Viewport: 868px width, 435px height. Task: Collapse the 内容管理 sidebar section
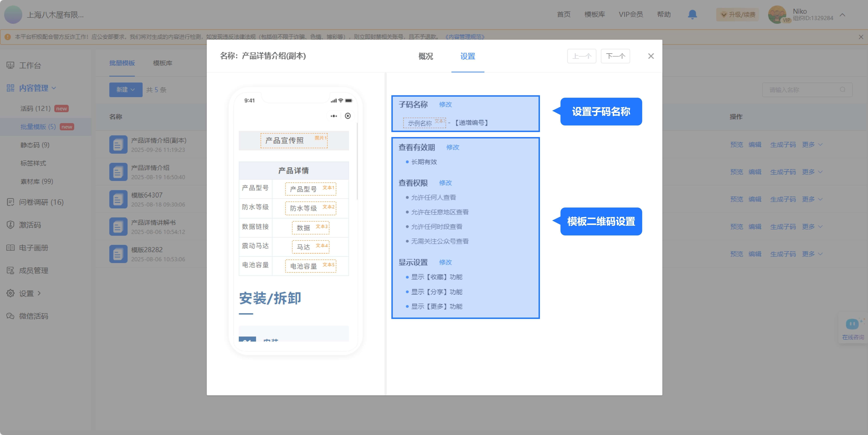pos(54,88)
